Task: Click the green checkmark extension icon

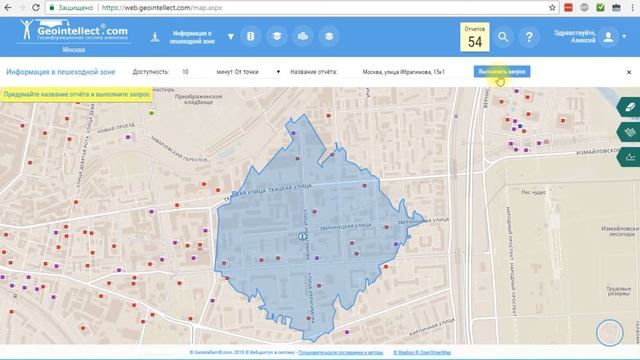Action: 600,7
